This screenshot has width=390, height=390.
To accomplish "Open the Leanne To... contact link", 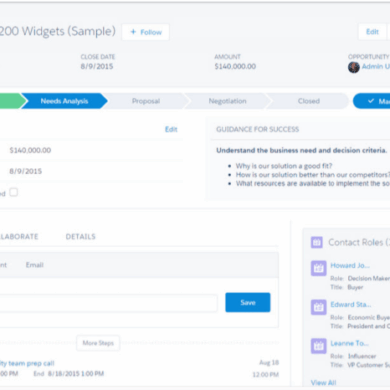I will (x=349, y=343).
